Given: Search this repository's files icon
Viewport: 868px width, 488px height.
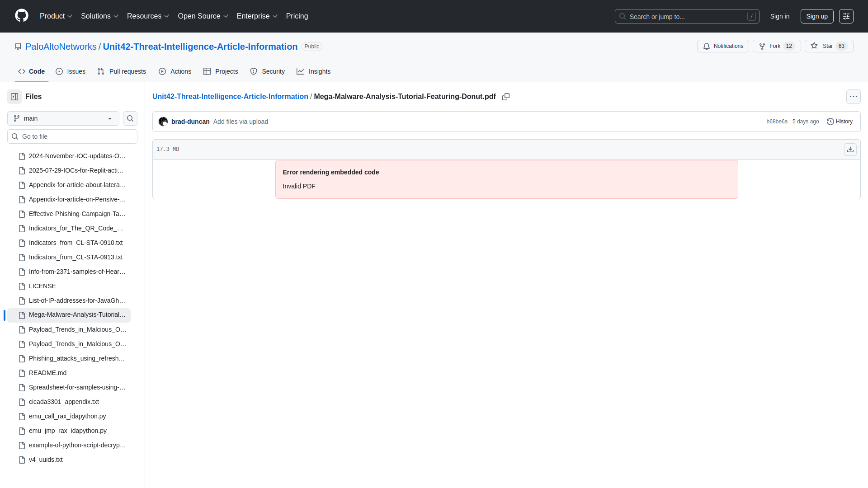Looking at the screenshot, I should pyautogui.click(x=130, y=118).
